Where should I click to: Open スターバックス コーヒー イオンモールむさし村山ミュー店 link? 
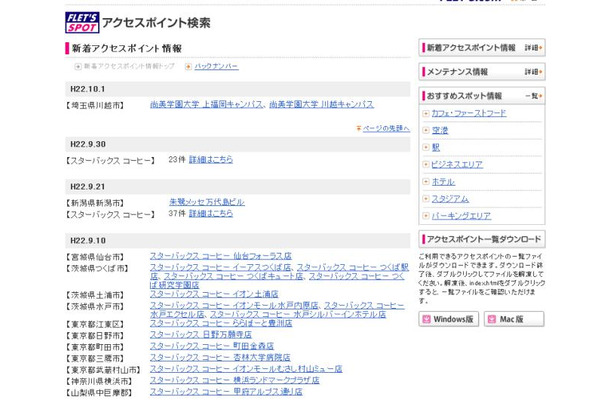pyautogui.click(x=246, y=369)
